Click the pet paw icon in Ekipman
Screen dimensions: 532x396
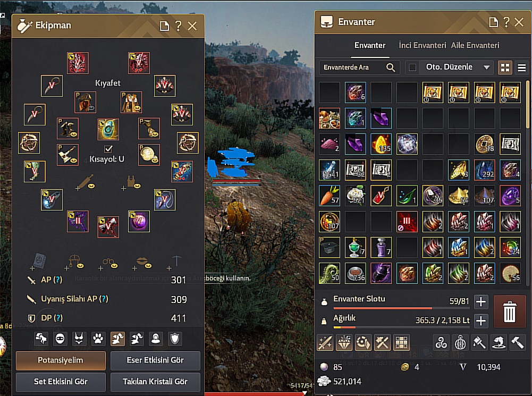(98, 338)
